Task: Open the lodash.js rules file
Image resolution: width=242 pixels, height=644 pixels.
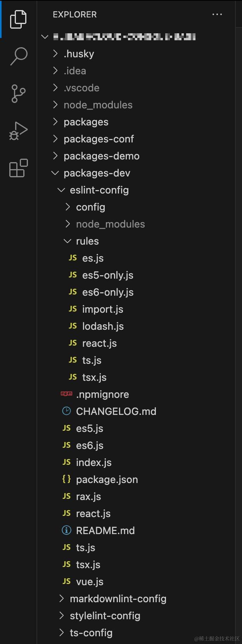Action: pos(103,326)
